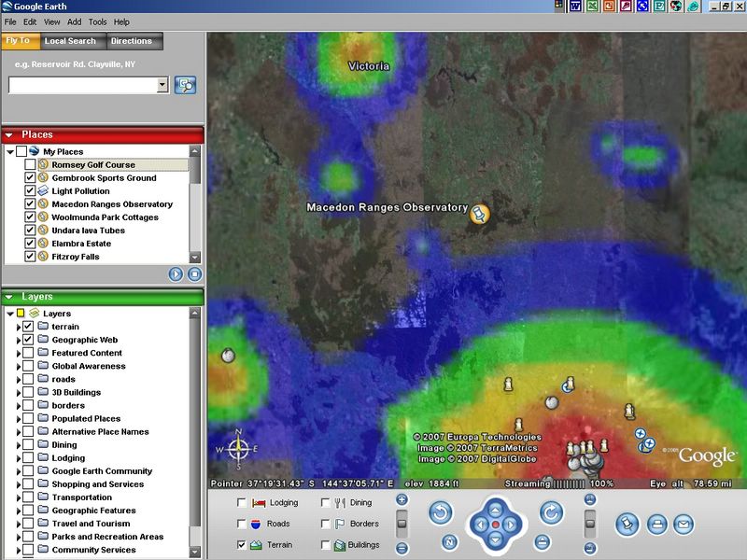Viewport: 747px width, 560px height.
Task: Expand the Geographic Web layer folder
Action: [19, 340]
